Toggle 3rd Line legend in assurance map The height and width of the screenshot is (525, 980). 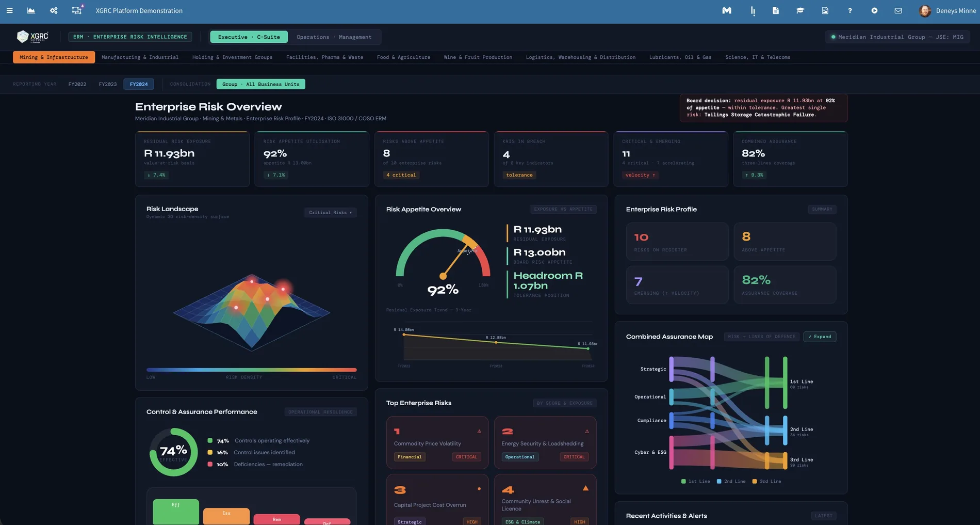[766, 481]
